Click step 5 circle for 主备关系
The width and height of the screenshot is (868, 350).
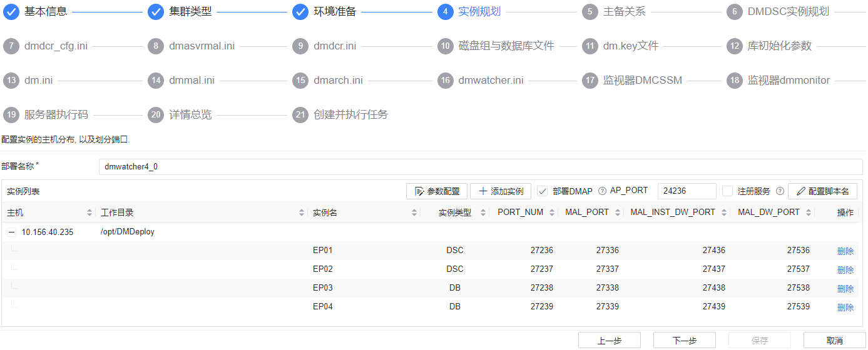[x=590, y=12]
